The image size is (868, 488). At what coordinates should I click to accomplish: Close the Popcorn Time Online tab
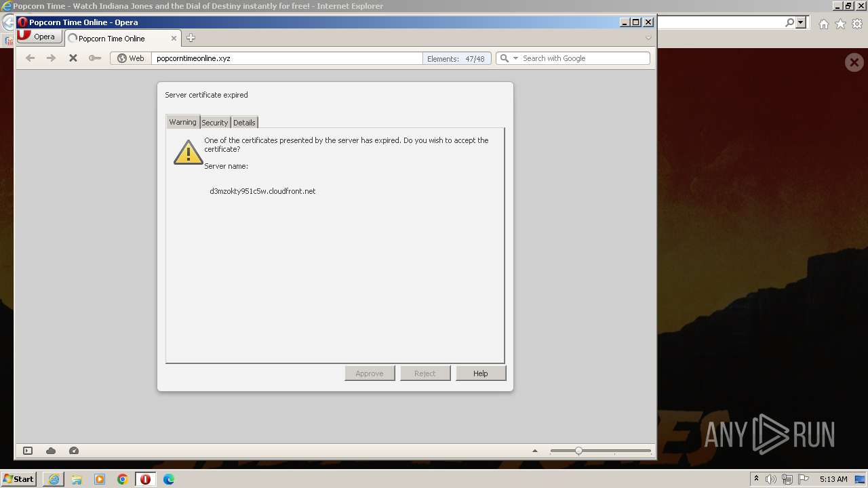tap(174, 39)
